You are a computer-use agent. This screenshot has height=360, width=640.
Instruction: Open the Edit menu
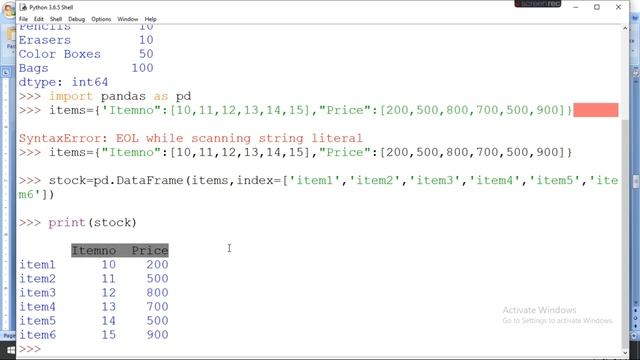click(x=38, y=19)
